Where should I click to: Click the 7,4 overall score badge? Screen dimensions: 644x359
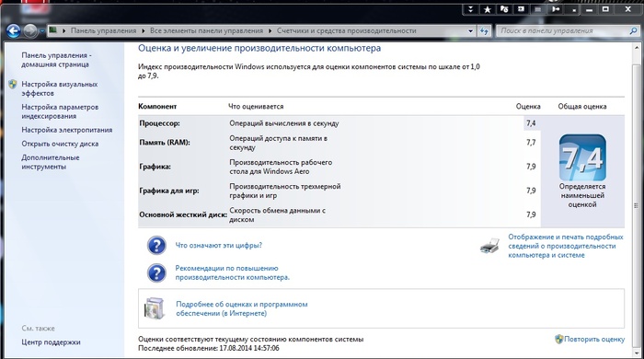(582, 157)
